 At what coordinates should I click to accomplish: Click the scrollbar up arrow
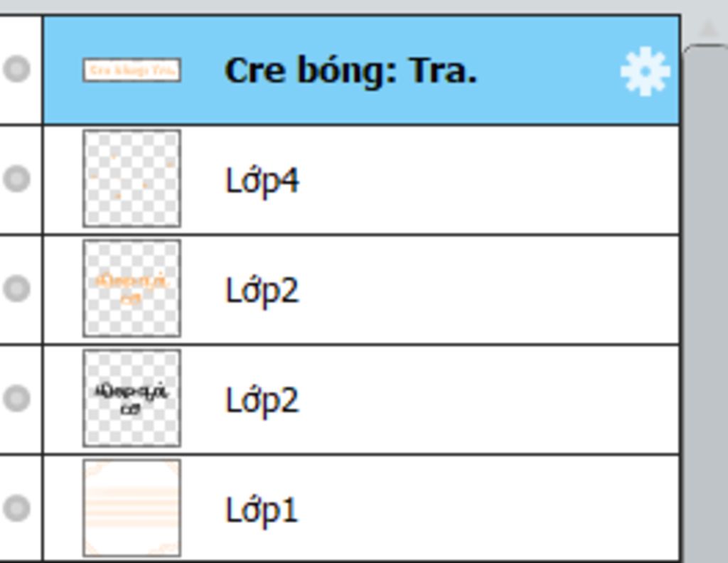pyautogui.click(x=708, y=28)
